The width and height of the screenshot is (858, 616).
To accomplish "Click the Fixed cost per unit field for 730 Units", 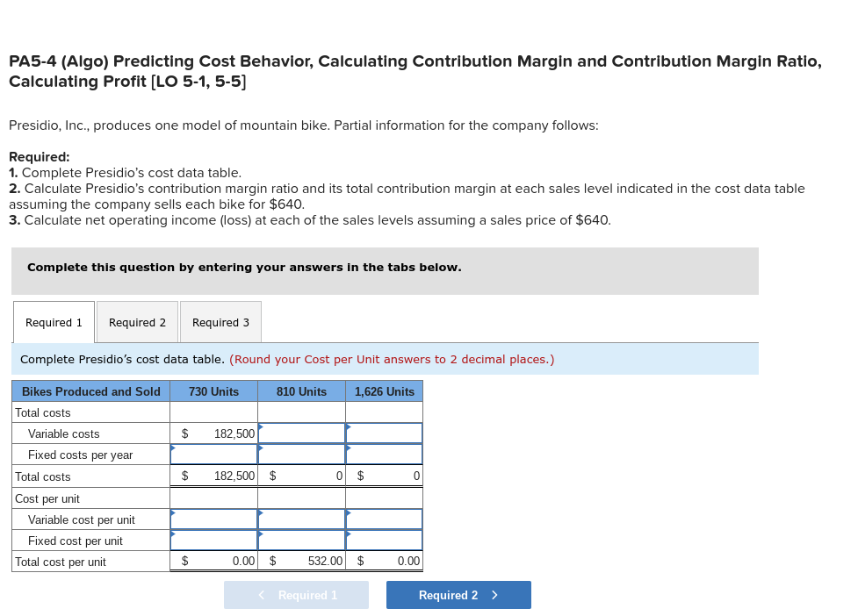I will pyautogui.click(x=213, y=541).
